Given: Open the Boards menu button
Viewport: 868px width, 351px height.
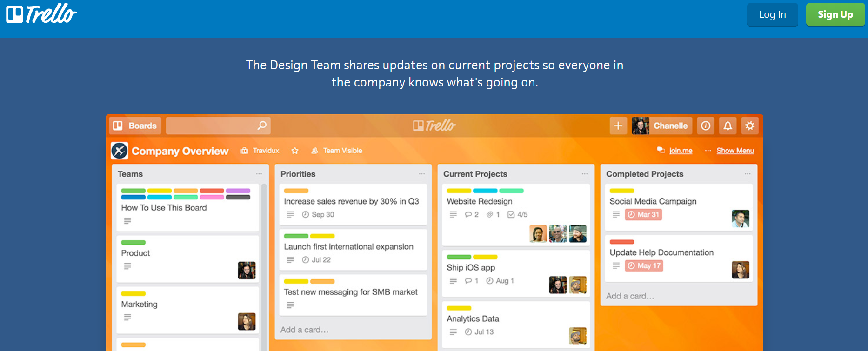Looking at the screenshot, I should coord(135,126).
